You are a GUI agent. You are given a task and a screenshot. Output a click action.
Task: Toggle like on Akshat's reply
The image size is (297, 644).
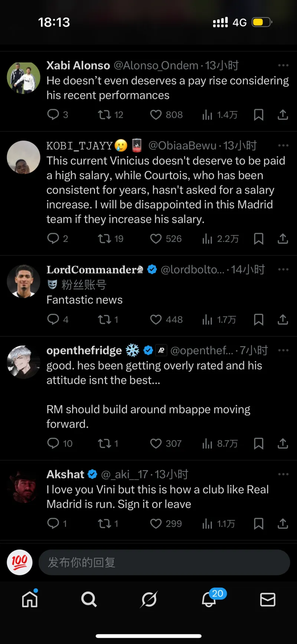(156, 524)
